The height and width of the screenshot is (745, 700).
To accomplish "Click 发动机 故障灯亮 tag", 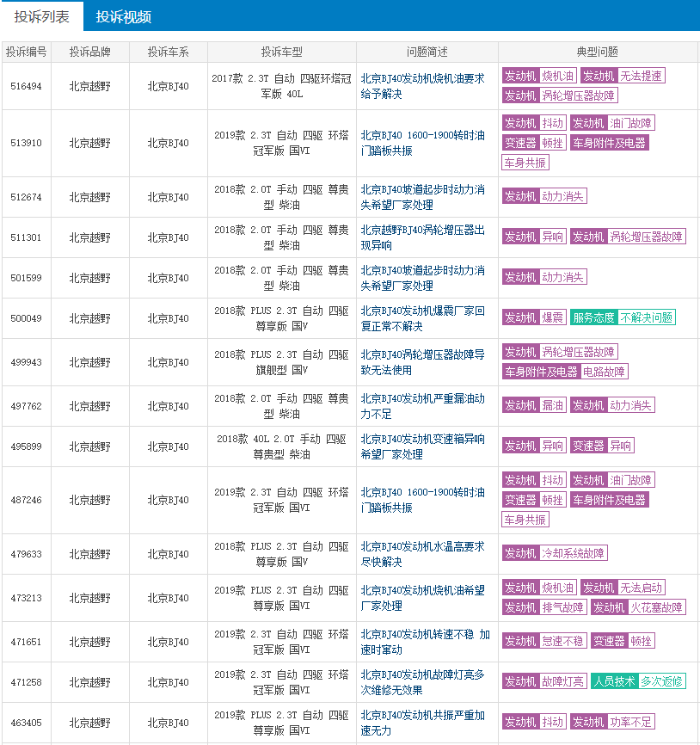I will coord(544,682).
